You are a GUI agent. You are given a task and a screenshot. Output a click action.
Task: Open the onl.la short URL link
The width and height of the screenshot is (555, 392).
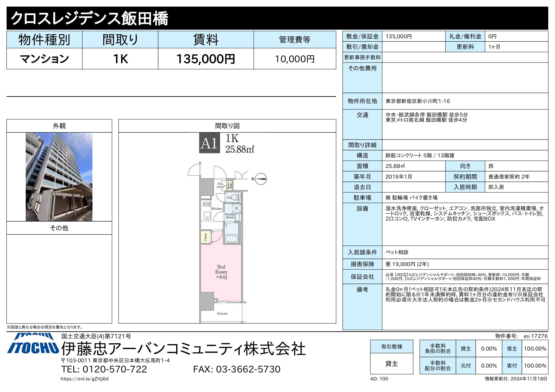click(x=85, y=379)
